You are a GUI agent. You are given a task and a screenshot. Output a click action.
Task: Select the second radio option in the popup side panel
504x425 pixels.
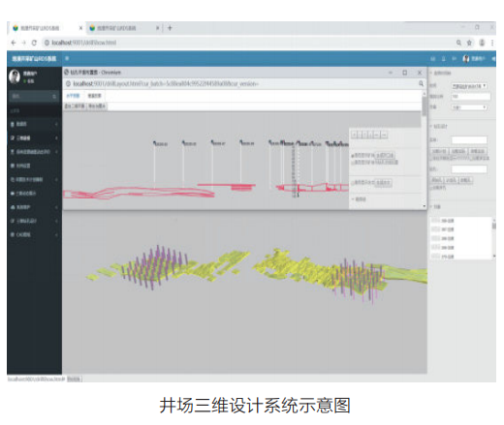coord(353,163)
